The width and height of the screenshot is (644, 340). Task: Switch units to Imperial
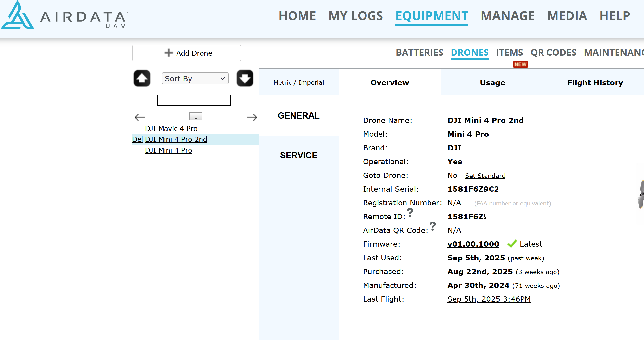coord(311,82)
